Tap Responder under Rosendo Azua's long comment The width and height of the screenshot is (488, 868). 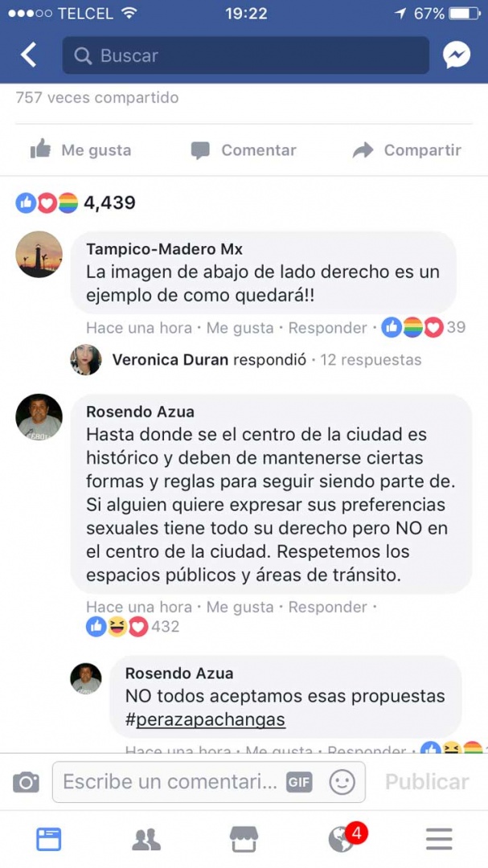click(327, 607)
